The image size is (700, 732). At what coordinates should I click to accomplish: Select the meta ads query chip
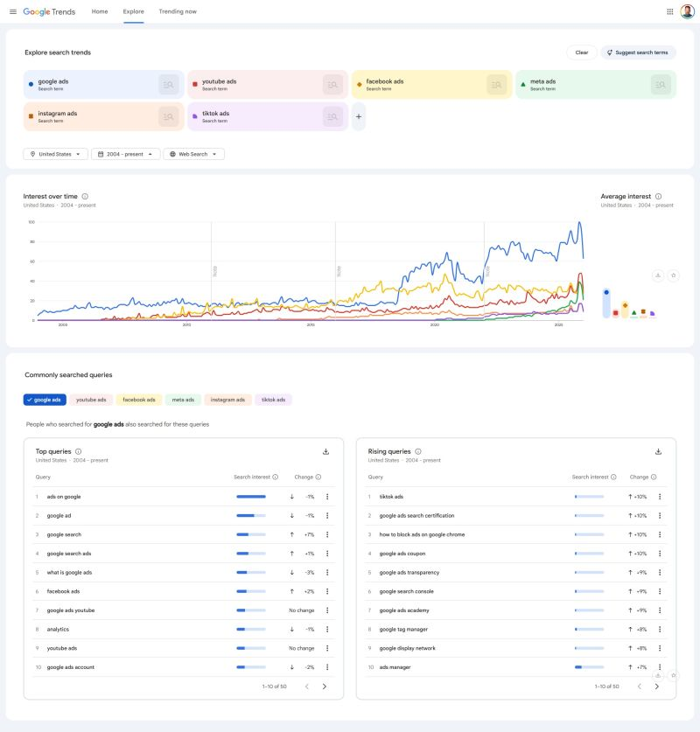pyautogui.click(x=183, y=400)
